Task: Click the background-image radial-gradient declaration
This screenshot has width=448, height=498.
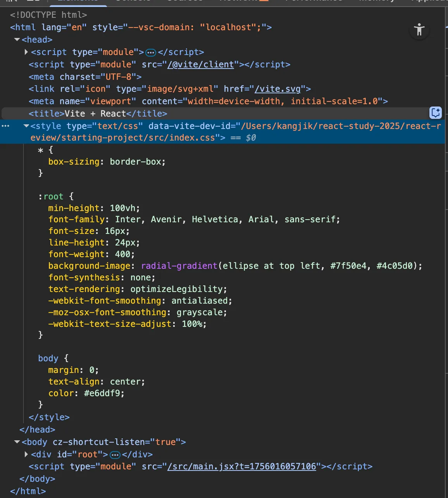Action: (235, 266)
